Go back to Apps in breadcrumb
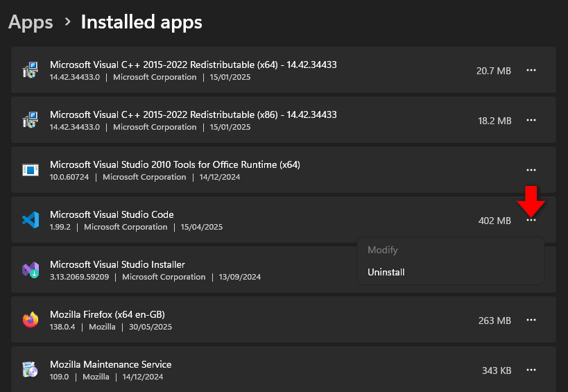Viewport: 568px width, 392px height. [x=31, y=22]
